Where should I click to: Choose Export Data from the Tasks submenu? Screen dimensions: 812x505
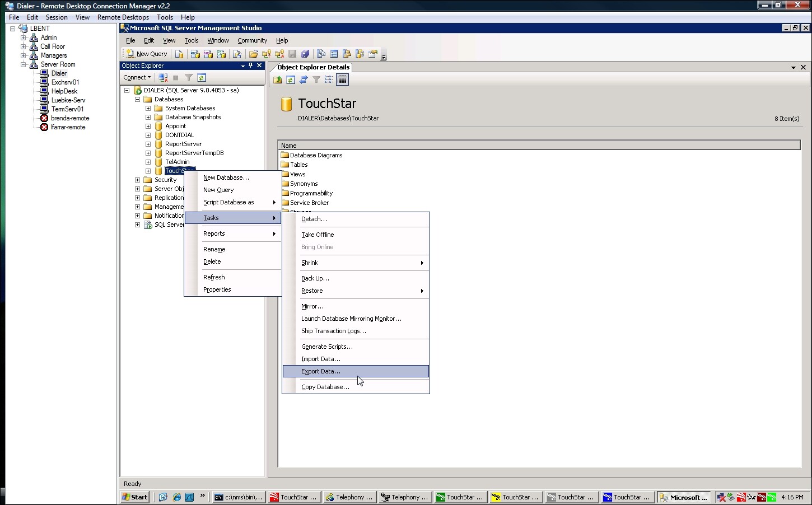320,371
